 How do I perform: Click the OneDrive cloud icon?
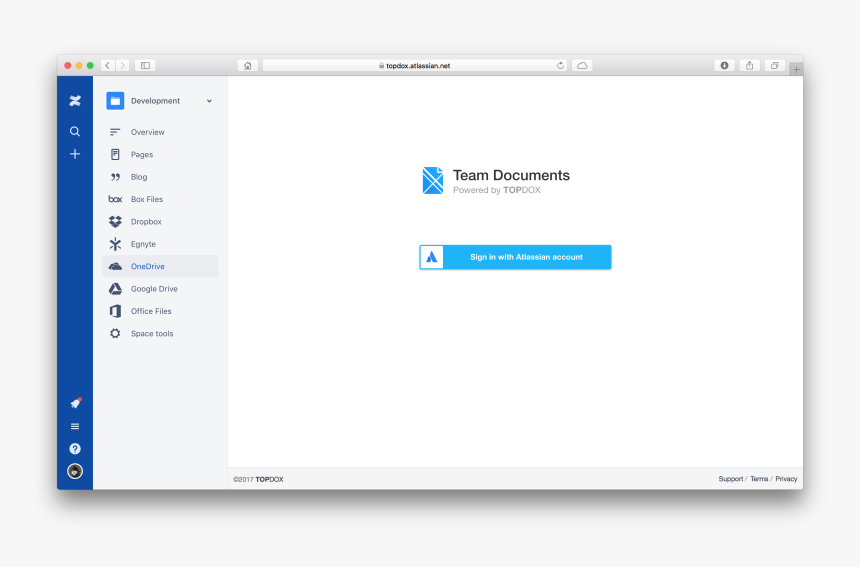coord(115,267)
